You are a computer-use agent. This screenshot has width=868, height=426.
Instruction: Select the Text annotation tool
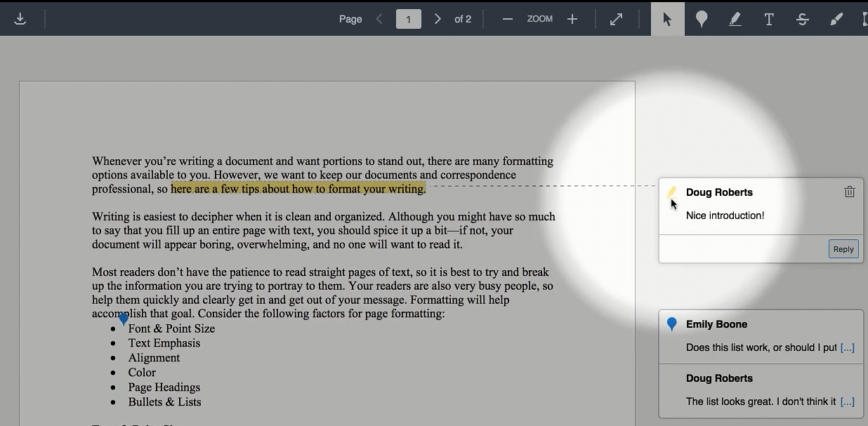click(768, 19)
